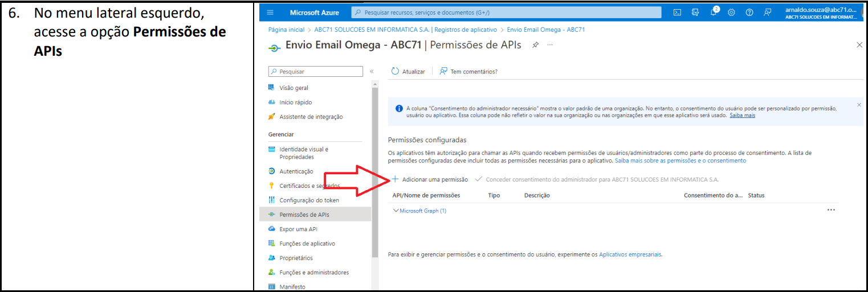Open the ellipsis menu on Microsoft Graph row
Screen dimensions: 868x292
coord(831,210)
